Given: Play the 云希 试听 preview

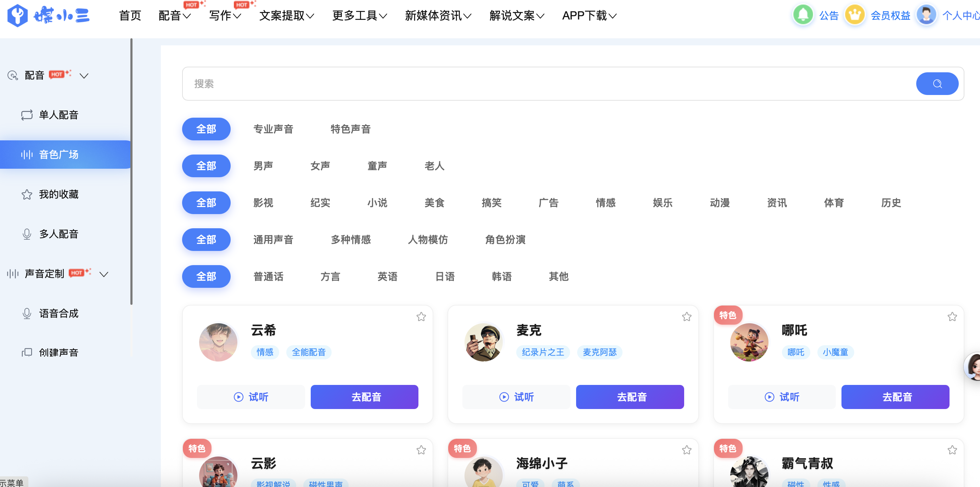Looking at the screenshot, I should [251, 397].
